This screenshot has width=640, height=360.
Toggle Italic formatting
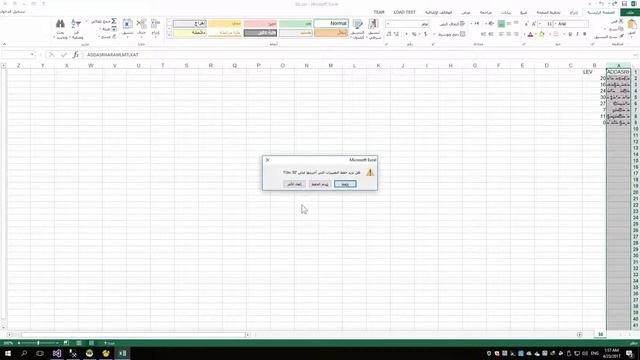pyautogui.click(x=578, y=34)
